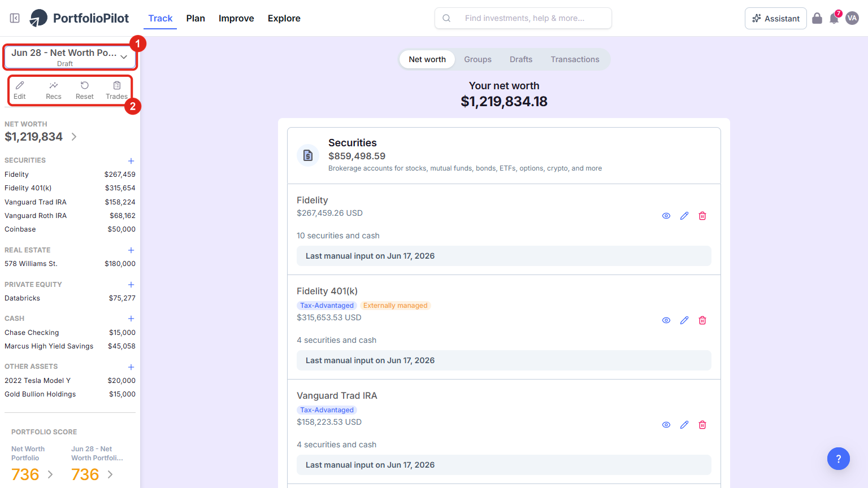The width and height of the screenshot is (868, 488).
Task: Open Jun 28 draft score 736 chevron
Action: [110, 474]
